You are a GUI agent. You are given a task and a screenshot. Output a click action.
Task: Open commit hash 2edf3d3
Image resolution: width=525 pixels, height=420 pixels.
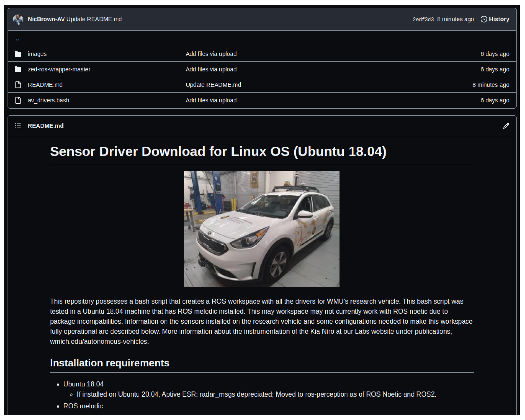pyautogui.click(x=423, y=20)
